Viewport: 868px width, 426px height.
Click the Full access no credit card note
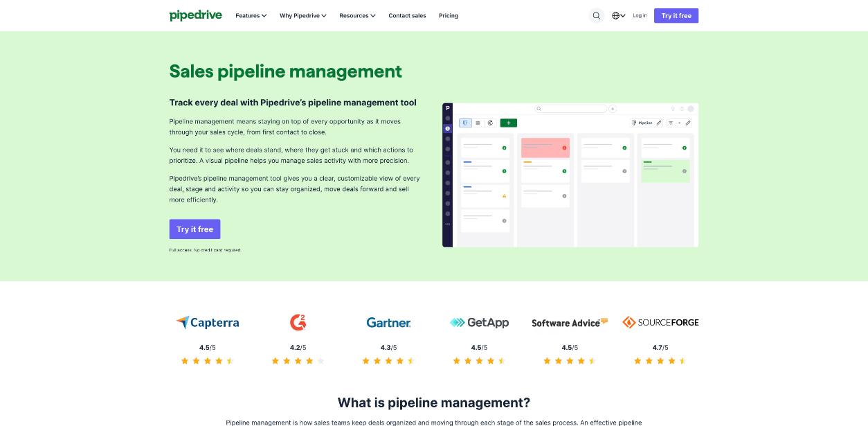click(x=206, y=250)
